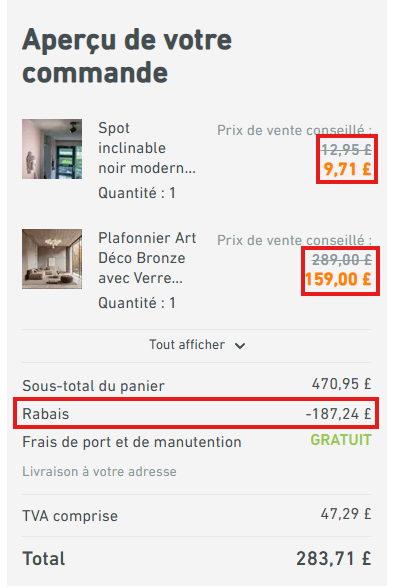The width and height of the screenshot is (394, 588).
Task: Click the Rabais discount row label
Action: pos(46,414)
